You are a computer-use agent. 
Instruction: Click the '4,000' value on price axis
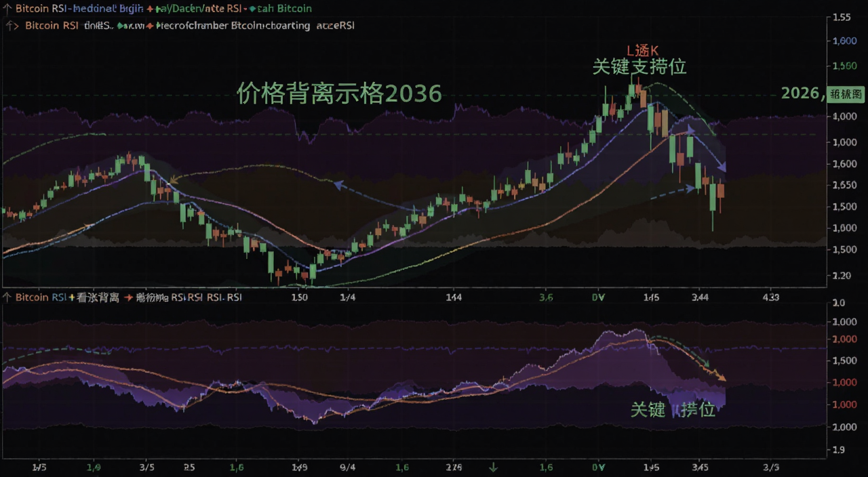point(844,117)
